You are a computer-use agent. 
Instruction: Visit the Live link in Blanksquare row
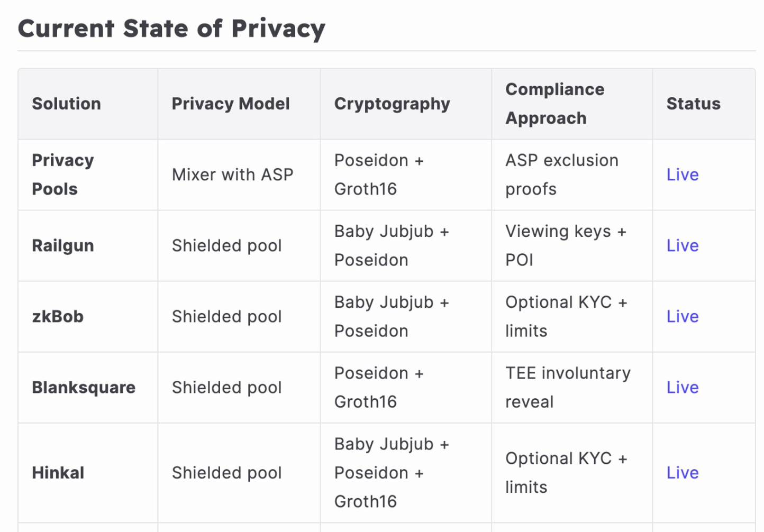point(683,388)
